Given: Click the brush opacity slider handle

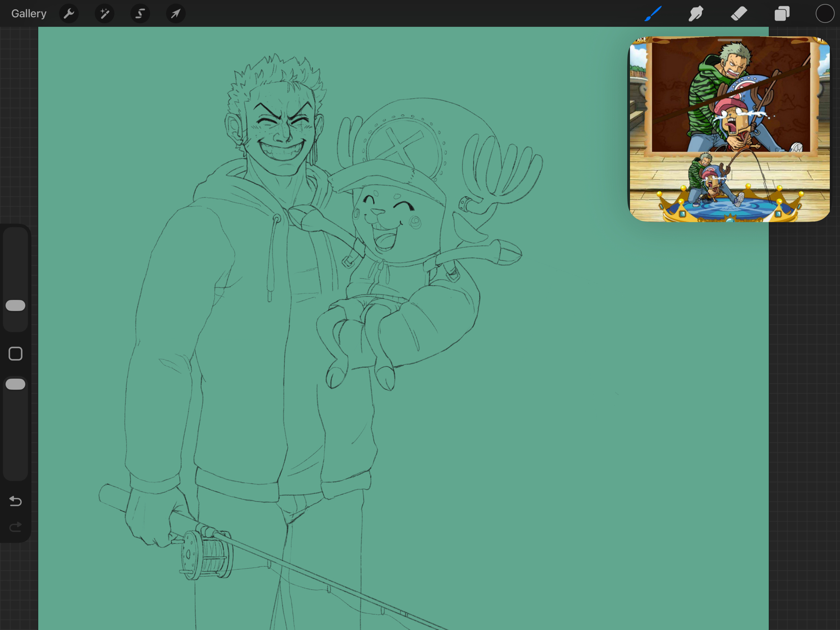Looking at the screenshot, I should [x=16, y=384].
